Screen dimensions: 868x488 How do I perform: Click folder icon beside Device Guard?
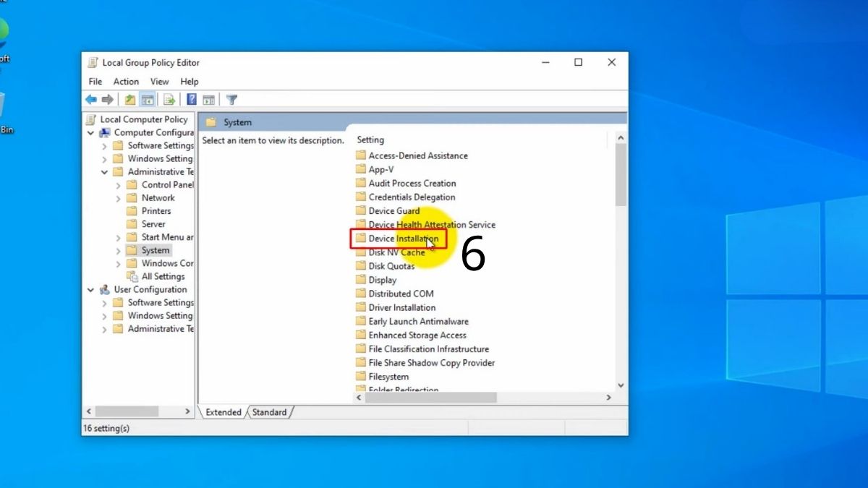tap(361, 210)
